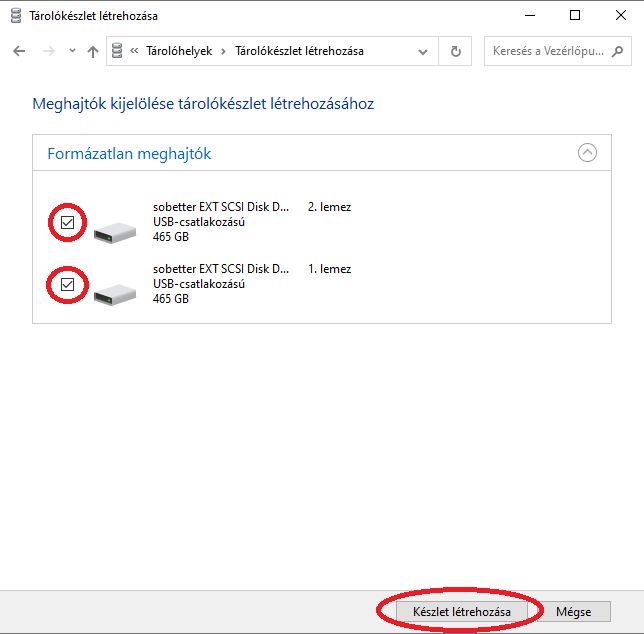Viewport: 644px width, 634px height.
Task: Click the storage pool icon in the title bar
Action: pos(14,16)
